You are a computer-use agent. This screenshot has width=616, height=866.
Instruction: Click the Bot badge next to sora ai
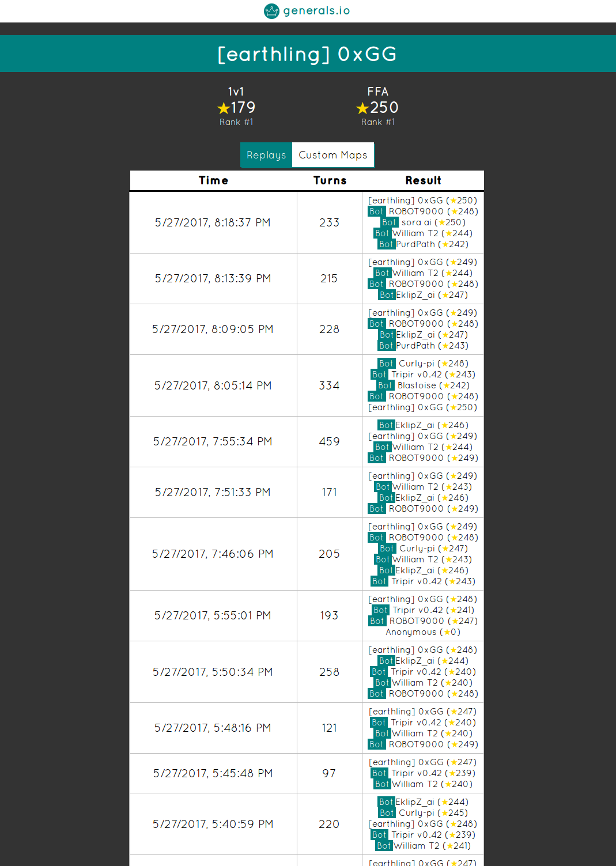pos(389,222)
